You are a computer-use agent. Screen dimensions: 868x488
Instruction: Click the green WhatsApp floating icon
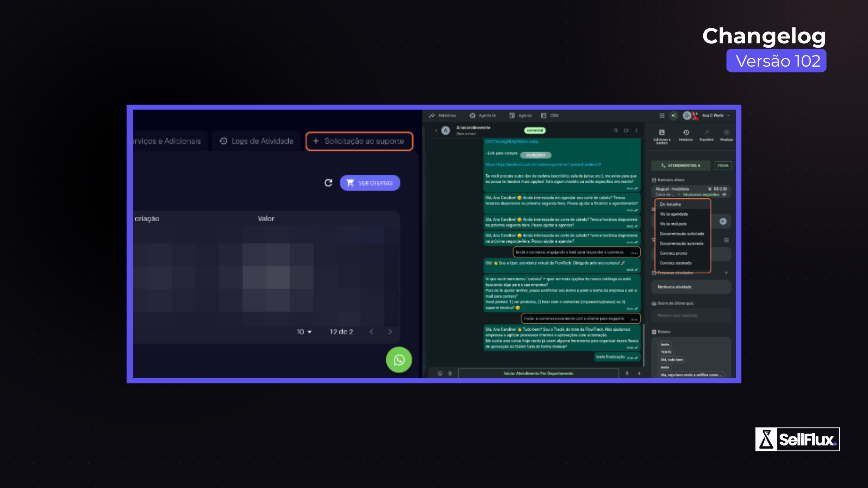(x=399, y=360)
